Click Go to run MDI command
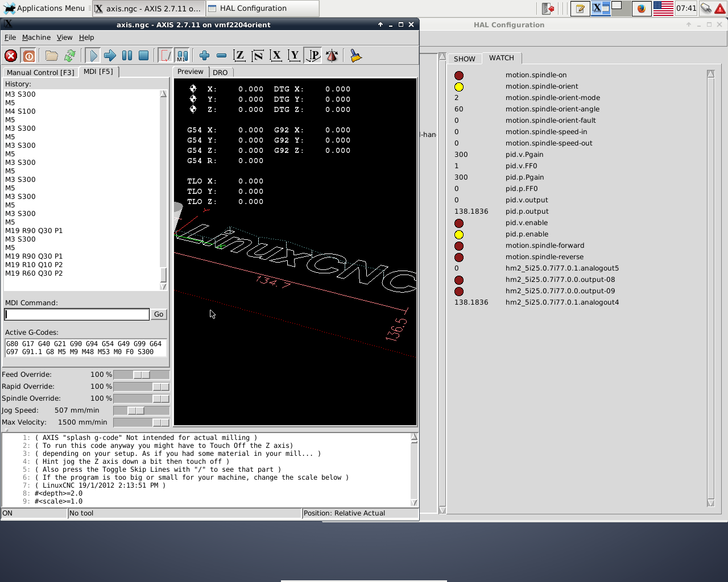Screen dimensions: 728x582 click(159, 314)
